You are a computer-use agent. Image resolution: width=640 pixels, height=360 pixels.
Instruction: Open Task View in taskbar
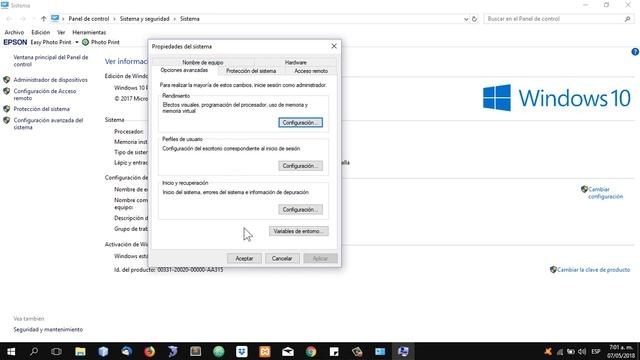tap(57, 351)
